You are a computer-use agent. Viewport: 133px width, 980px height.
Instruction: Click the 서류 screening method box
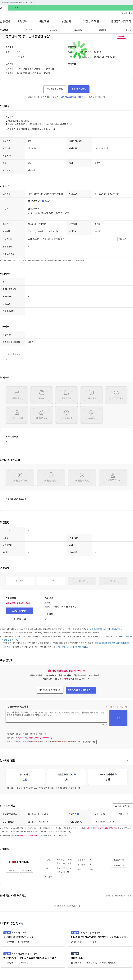point(20,581)
